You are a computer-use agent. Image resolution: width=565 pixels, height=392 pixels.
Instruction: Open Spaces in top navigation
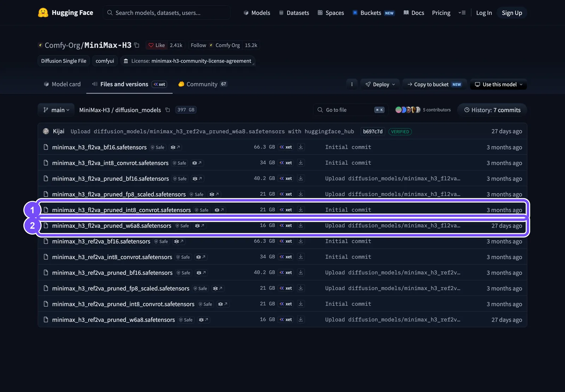coord(331,13)
